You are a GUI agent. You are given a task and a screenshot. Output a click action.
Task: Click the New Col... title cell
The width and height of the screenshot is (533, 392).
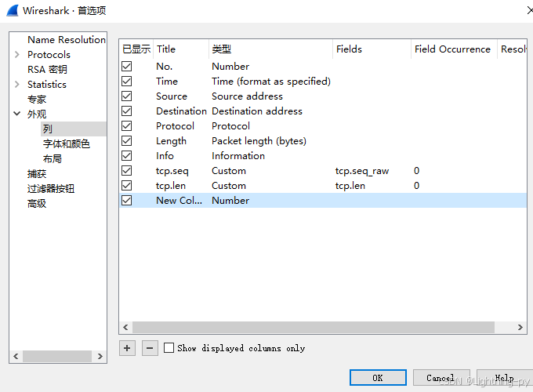click(x=179, y=201)
